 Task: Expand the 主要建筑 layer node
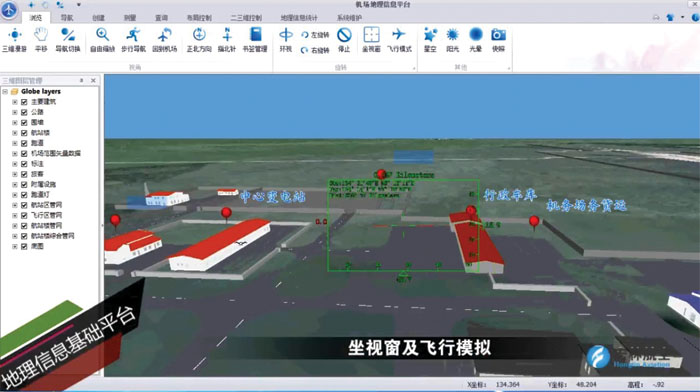(x=15, y=102)
